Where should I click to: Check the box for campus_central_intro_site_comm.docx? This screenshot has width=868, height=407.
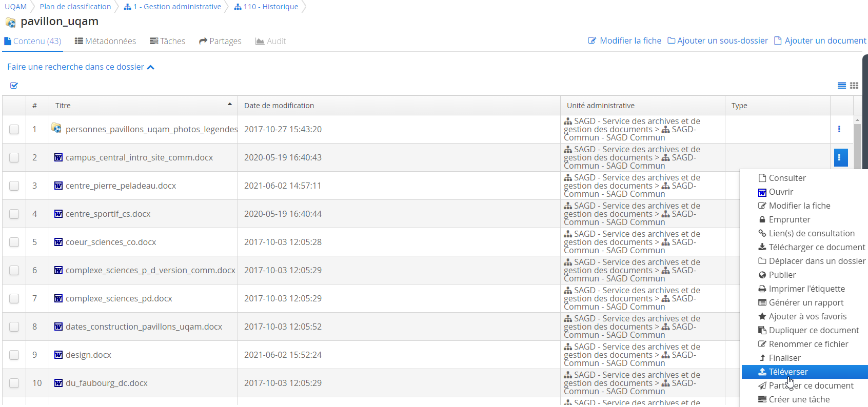pos(14,157)
